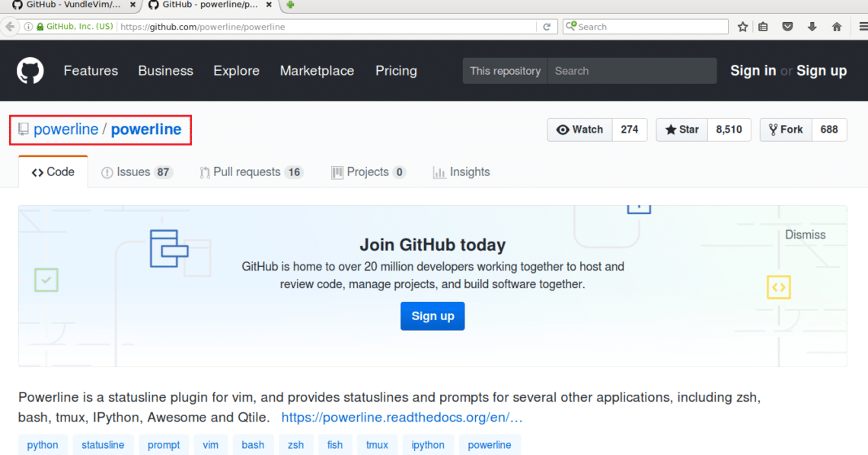Image resolution: width=868 pixels, height=455 pixels.
Task: Open Marketplace in GitHub header
Action: pos(317,71)
